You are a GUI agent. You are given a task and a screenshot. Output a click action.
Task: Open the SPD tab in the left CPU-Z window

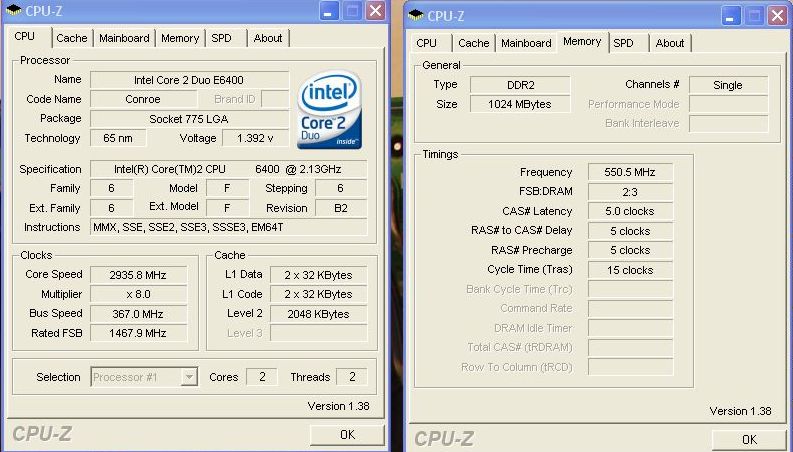[222, 38]
